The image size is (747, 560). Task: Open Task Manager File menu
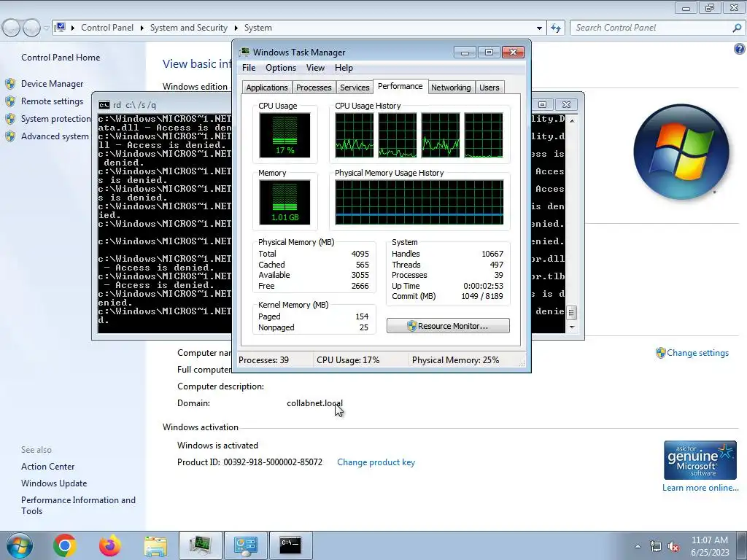point(249,68)
